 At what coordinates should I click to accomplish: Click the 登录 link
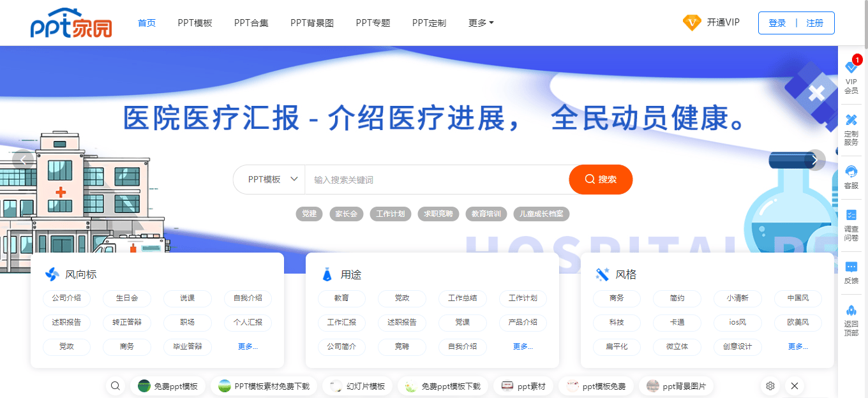(777, 23)
